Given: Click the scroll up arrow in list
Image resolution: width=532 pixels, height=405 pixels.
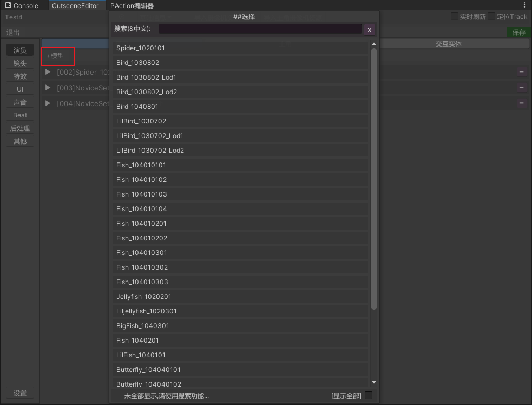Looking at the screenshot, I should 373,44.
